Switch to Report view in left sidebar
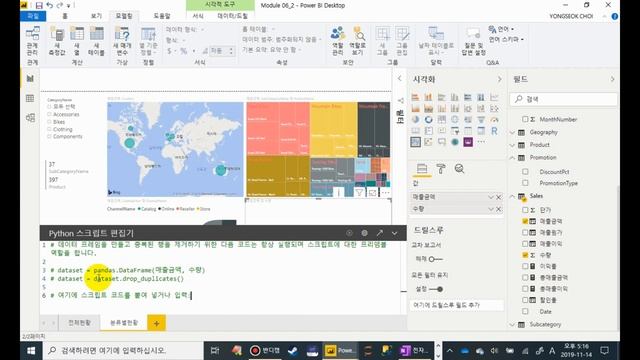Viewport: 640px width, 360px height. 30,78
